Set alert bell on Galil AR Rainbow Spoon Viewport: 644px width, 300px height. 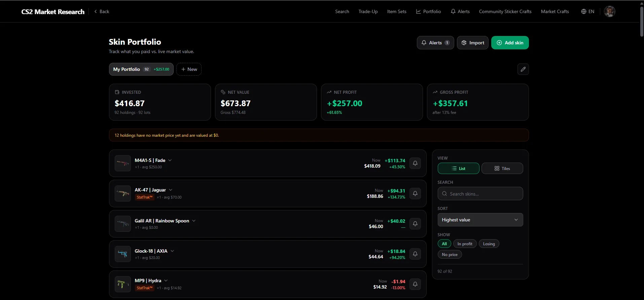tap(415, 224)
